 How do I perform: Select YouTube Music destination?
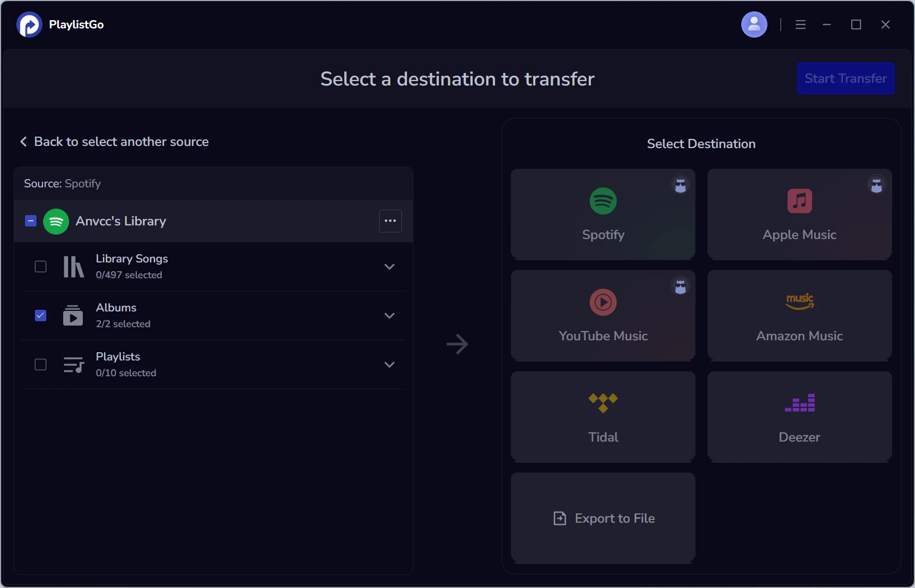tap(602, 315)
